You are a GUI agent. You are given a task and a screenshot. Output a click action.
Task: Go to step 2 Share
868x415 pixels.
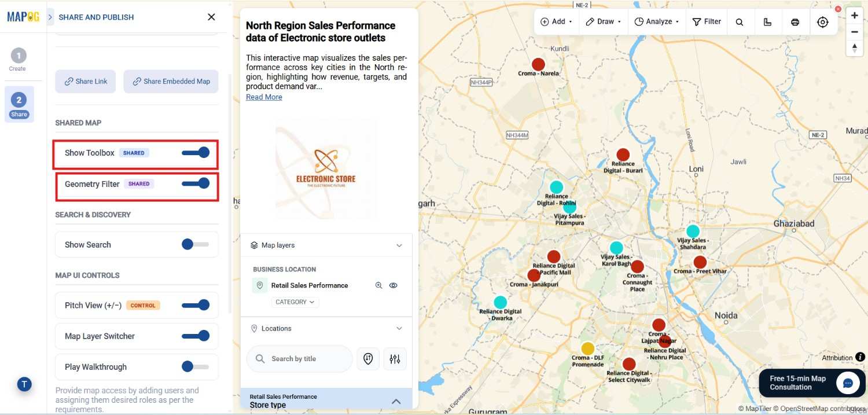point(19,104)
